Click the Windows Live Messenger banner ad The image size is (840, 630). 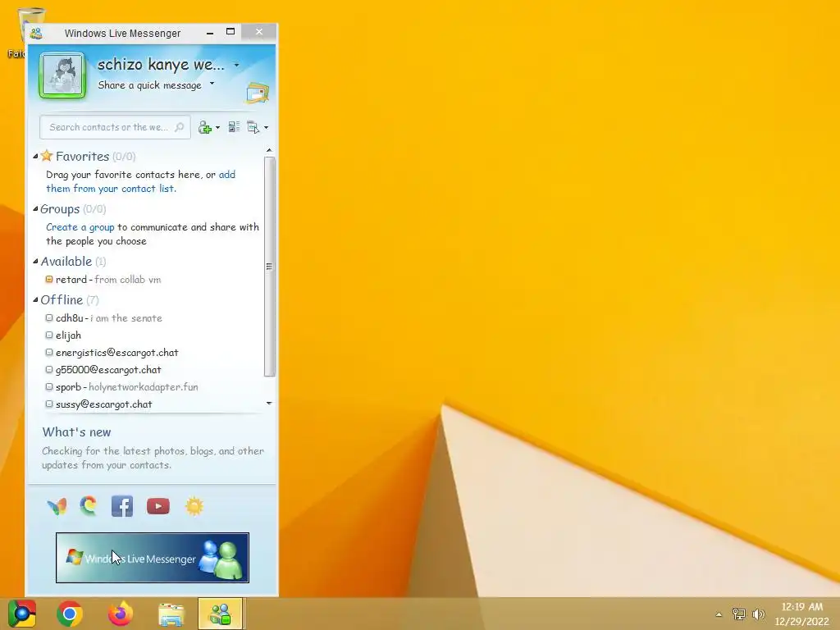[152, 558]
